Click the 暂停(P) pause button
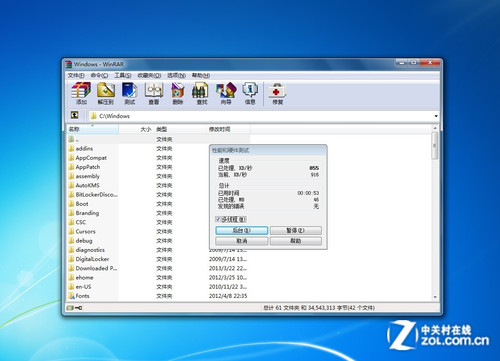500x361 pixels. [x=296, y=230]
